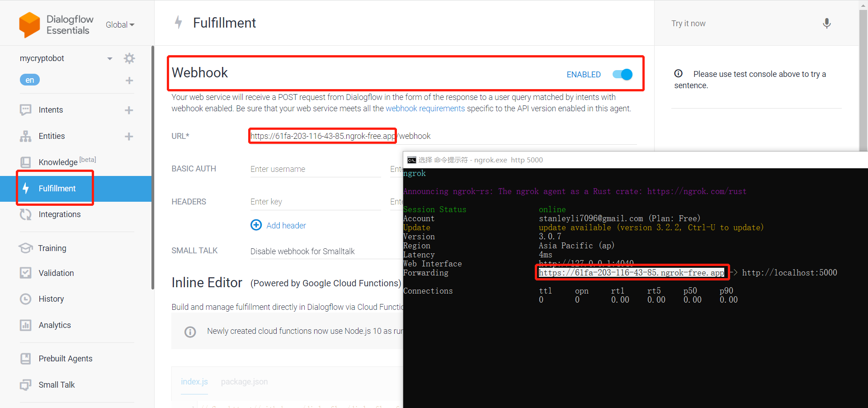Click the page vertical scrollbar on right edge
The width and height of the screenshot is (868, 408).
point(863,81)
